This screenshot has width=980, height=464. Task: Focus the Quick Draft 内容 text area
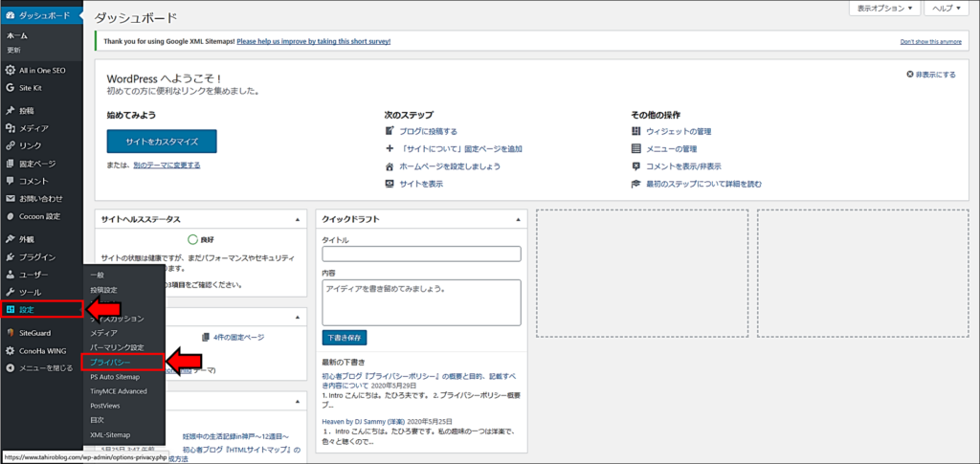pos(421,302)
